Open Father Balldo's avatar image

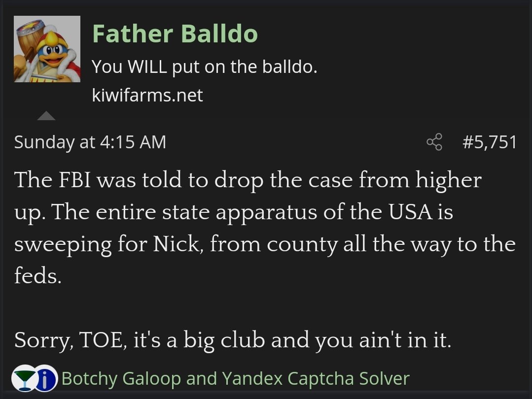point(47,49)
